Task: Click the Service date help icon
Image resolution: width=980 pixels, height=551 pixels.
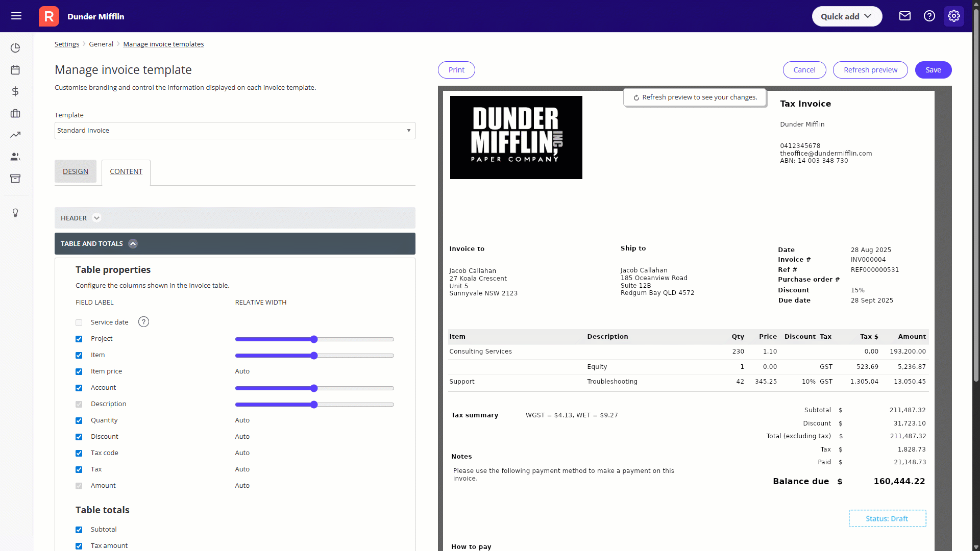Action: click(144, 322)
